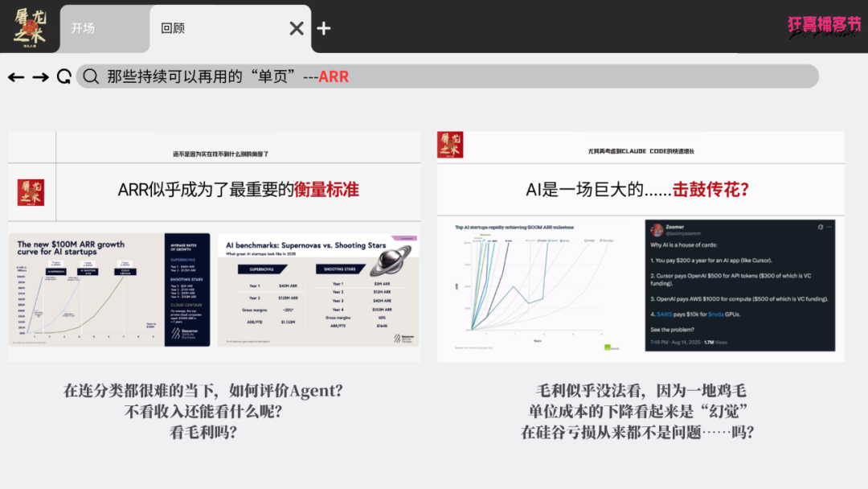The width and height of the screenshot is (868, 489).
Task: Click the text 毛利似乎没法看，因为一地鸡毛
Action: 641,390
